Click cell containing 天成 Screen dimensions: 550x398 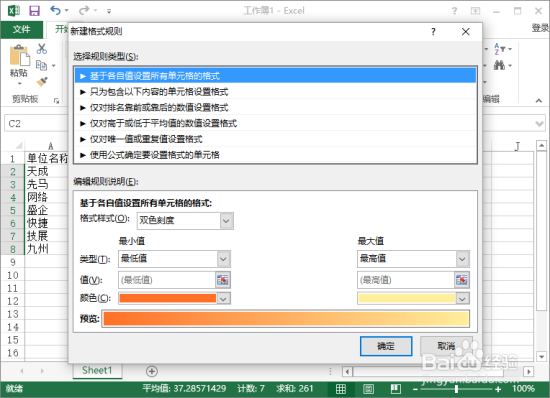point(47,171)
